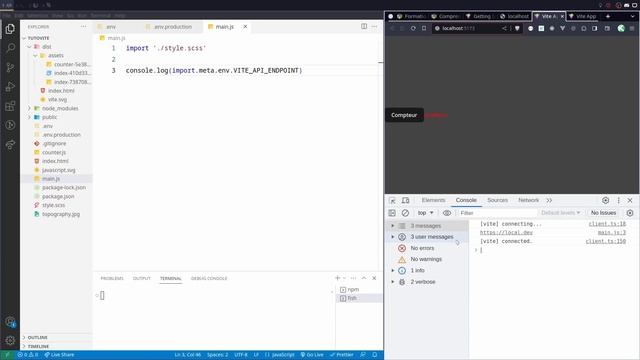Open editor more actions ellipsis
This screenshot has width=640, height=360.
pos(374,27)
